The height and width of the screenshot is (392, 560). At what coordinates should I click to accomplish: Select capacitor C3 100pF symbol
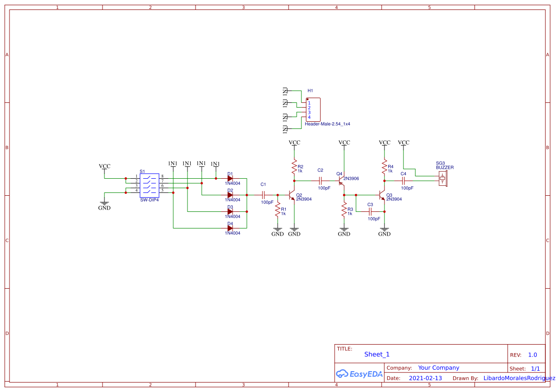pyautogui.click(x=370, y=212)
